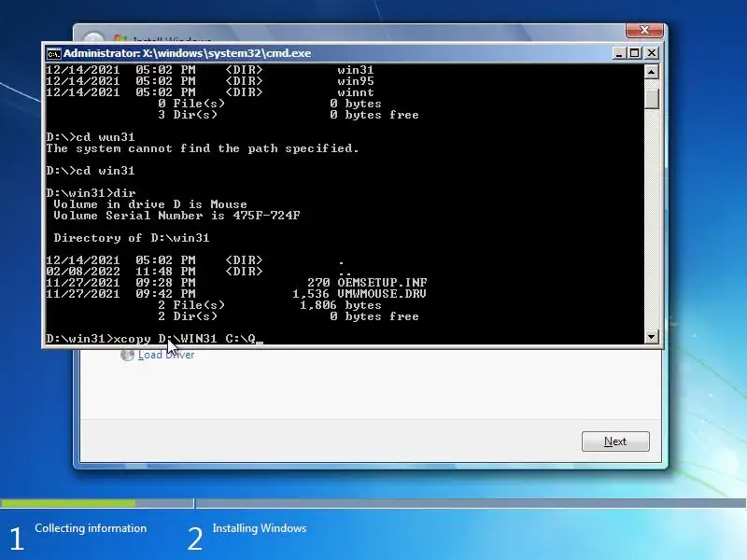Image resolution: width=747 pixels, height=560 pixels.
Task: Open the Load Driver link
Action: click(166, 355)
